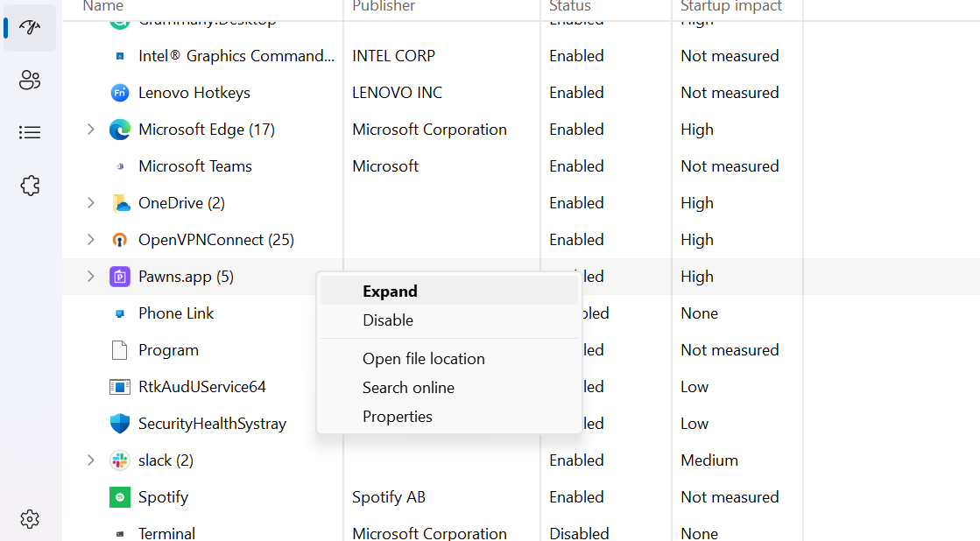Select the Phone Link row name
The height and width of the screenshot is (541, 980).
coord(176,313)
